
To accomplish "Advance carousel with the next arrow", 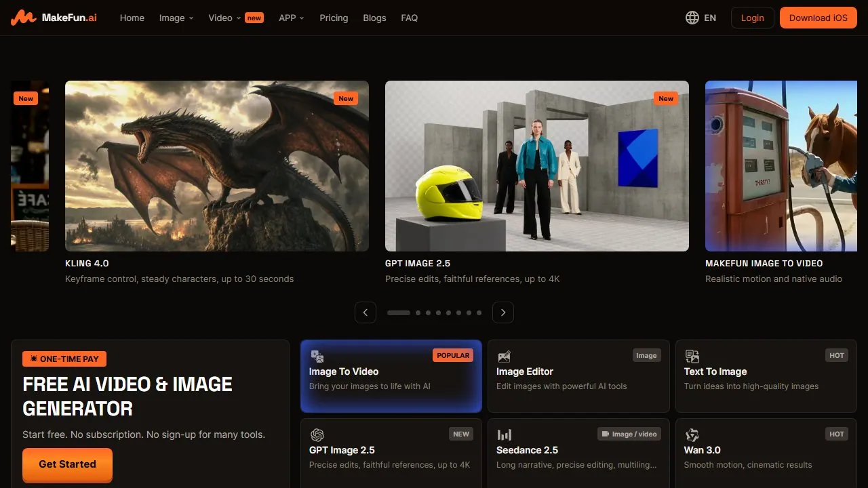I will tap(502, 312).
